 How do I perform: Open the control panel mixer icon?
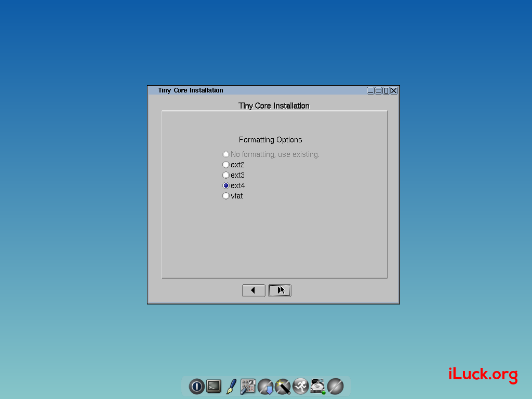click(x=248, y=386)
